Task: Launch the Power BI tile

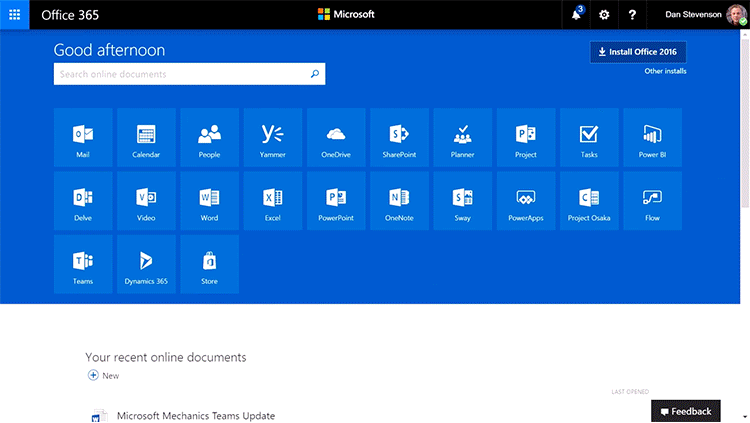Action: tap(652, 137)
